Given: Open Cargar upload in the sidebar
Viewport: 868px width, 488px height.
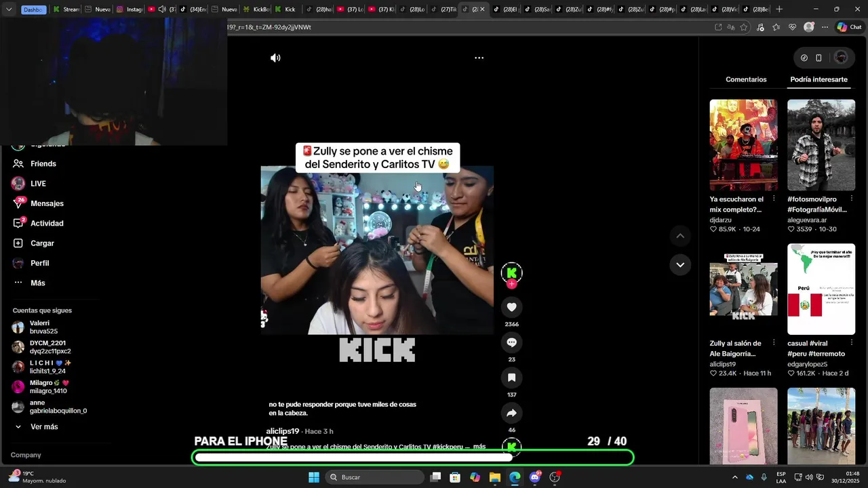Looking at the screenshot, I should point(42,243).
